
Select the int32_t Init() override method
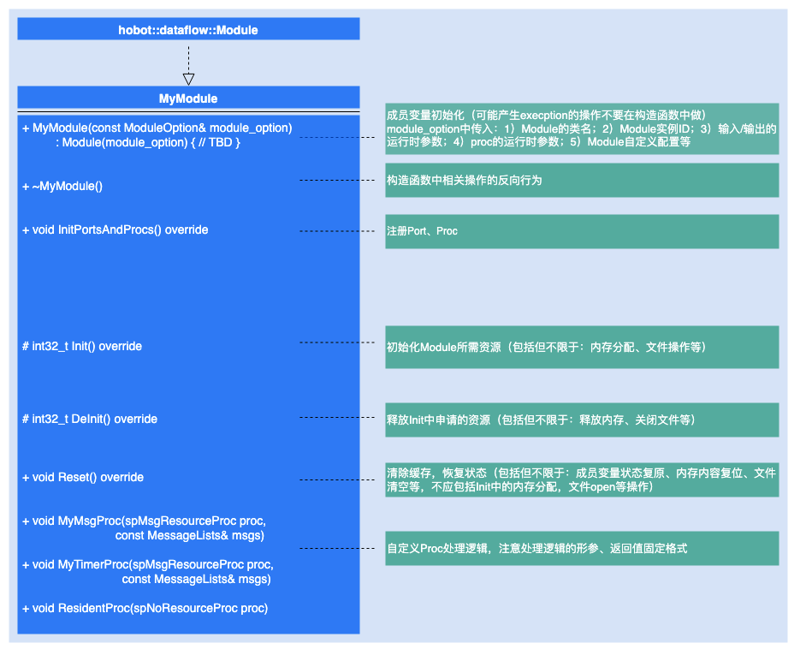pos(82,347)
